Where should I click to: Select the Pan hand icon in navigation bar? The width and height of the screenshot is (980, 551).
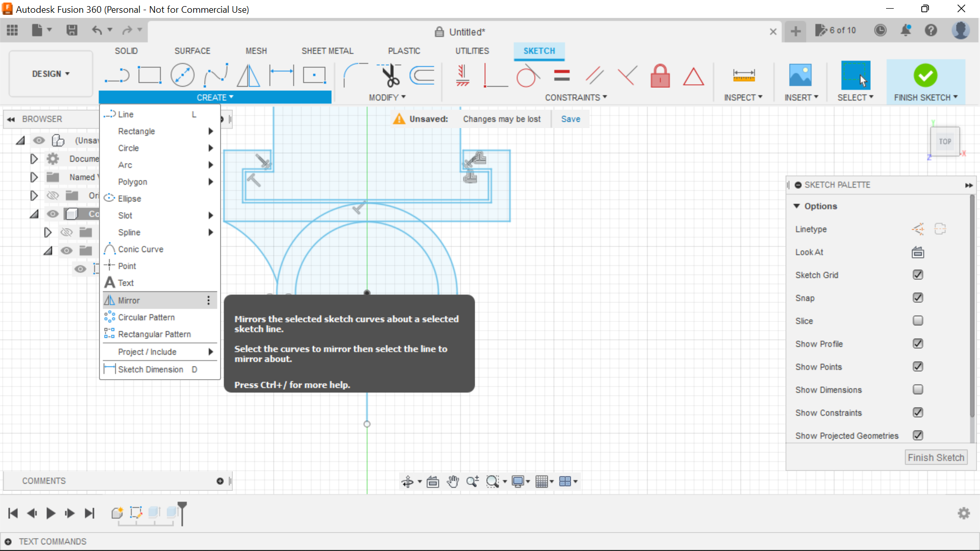[452, 481]
